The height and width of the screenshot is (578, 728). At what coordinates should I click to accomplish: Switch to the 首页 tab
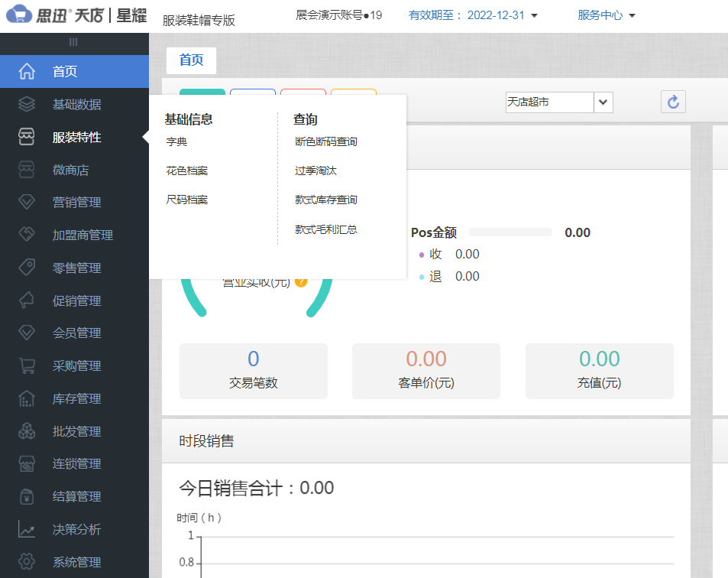point(191,59)
